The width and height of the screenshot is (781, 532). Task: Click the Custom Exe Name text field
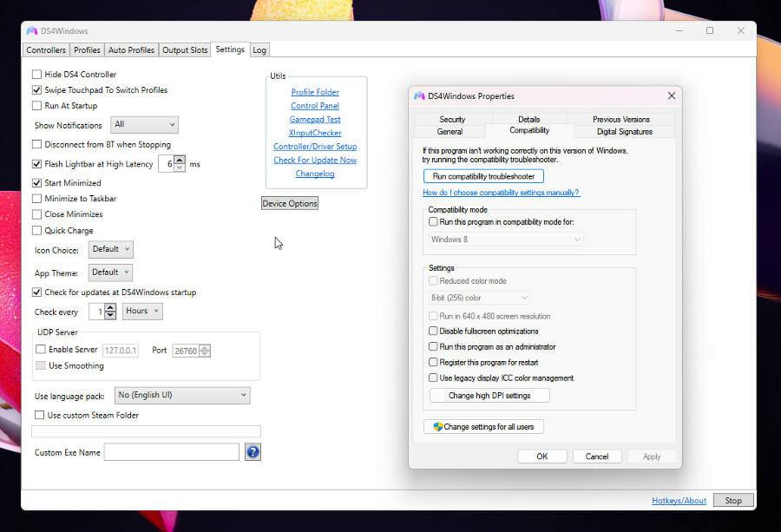point(171,452)
